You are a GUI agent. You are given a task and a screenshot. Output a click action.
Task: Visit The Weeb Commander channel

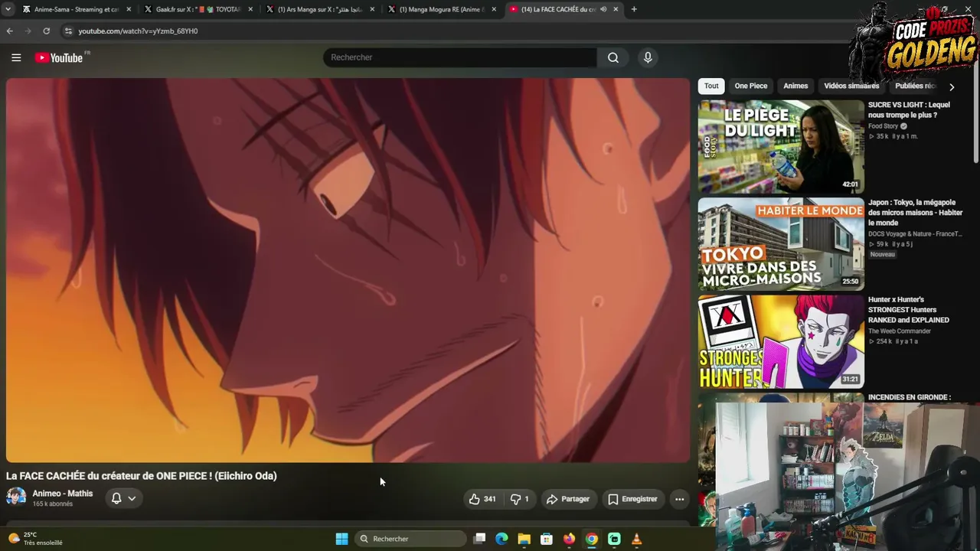click(900, 331)
